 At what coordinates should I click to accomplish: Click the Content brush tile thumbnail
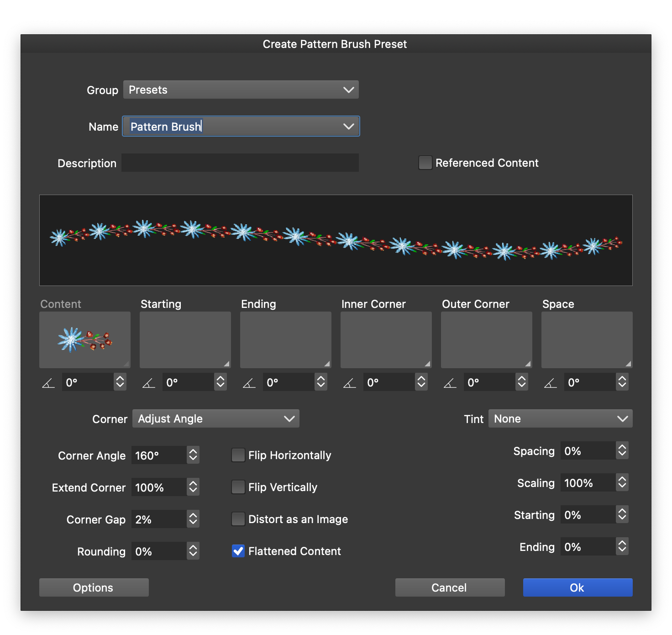pos(85,340)
